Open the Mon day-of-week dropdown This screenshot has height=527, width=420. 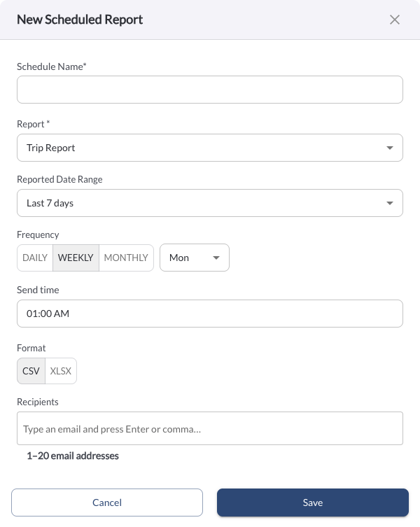point(195,258)
